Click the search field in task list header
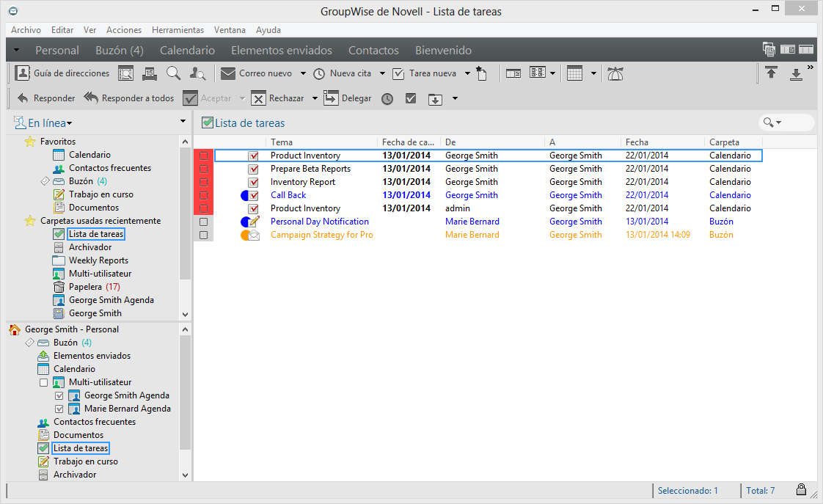 coord(794,123)
